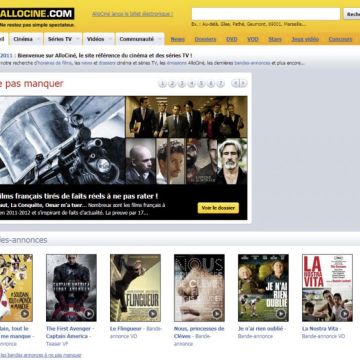Screen dimensions: 360x360
Task: Play the Captain America teaser poster icon
Action: point(89,314)
